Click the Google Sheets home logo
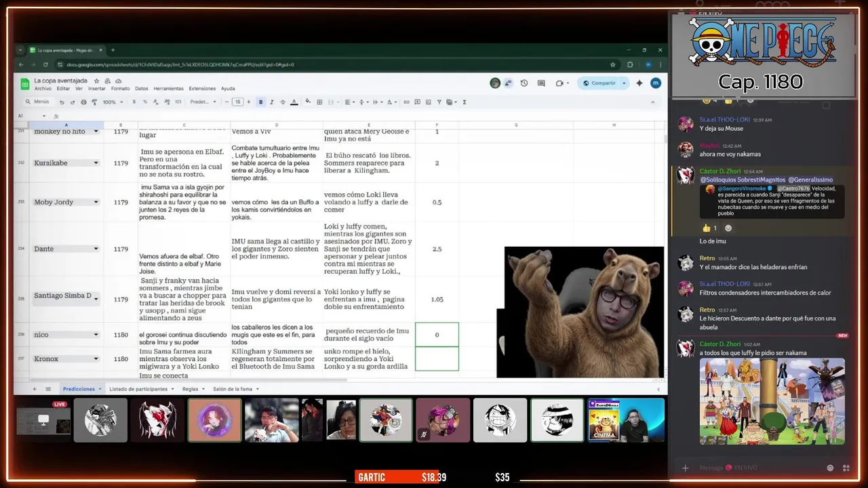Viewport: 868px width, 488px height. click(24, 84)
